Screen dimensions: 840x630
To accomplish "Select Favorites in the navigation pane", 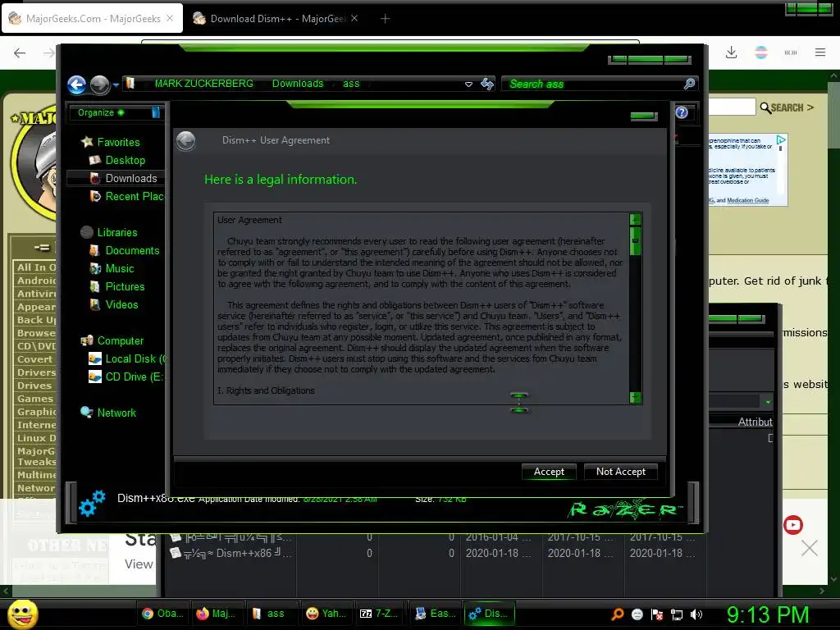I will click(x=111, y=142).
